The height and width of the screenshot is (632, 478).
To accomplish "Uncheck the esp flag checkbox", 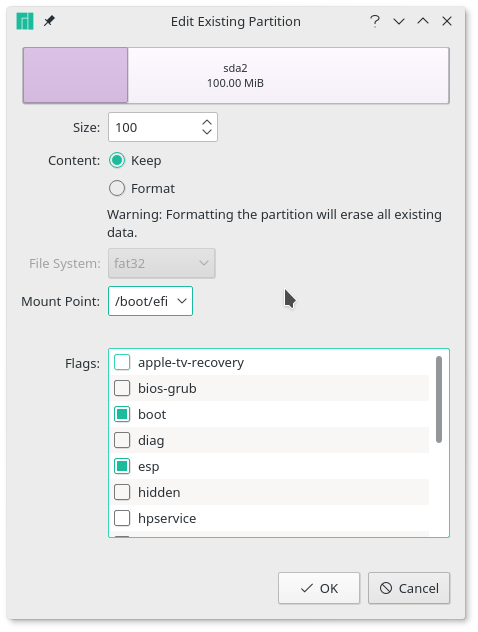I will click(122, 466).
